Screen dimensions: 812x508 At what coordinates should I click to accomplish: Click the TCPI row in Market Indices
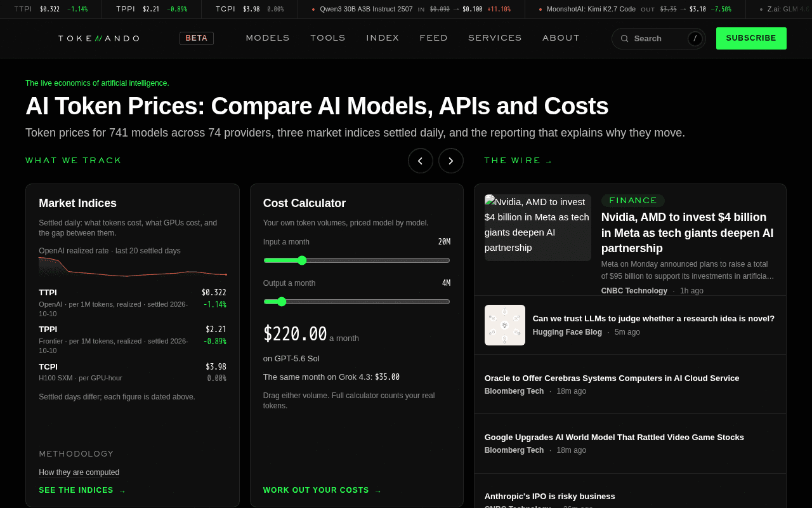[133, 372]
